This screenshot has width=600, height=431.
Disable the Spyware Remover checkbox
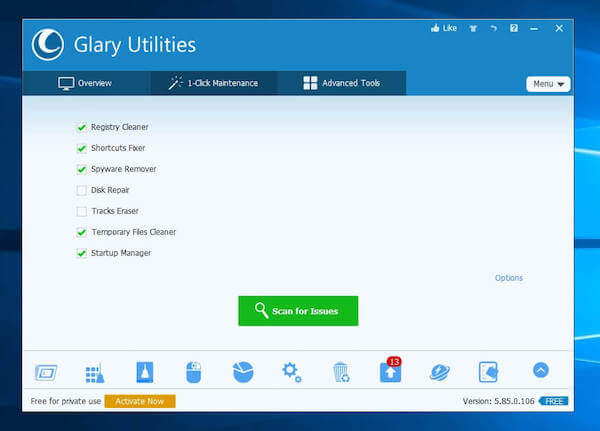coord(82,169)
